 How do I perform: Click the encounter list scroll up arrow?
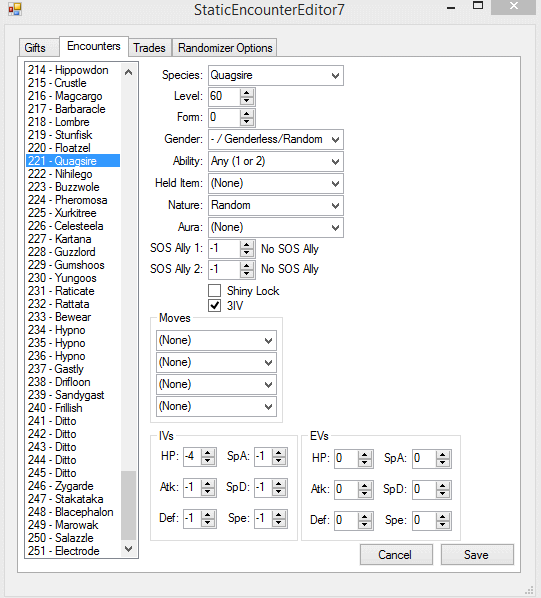click(128, 72)
